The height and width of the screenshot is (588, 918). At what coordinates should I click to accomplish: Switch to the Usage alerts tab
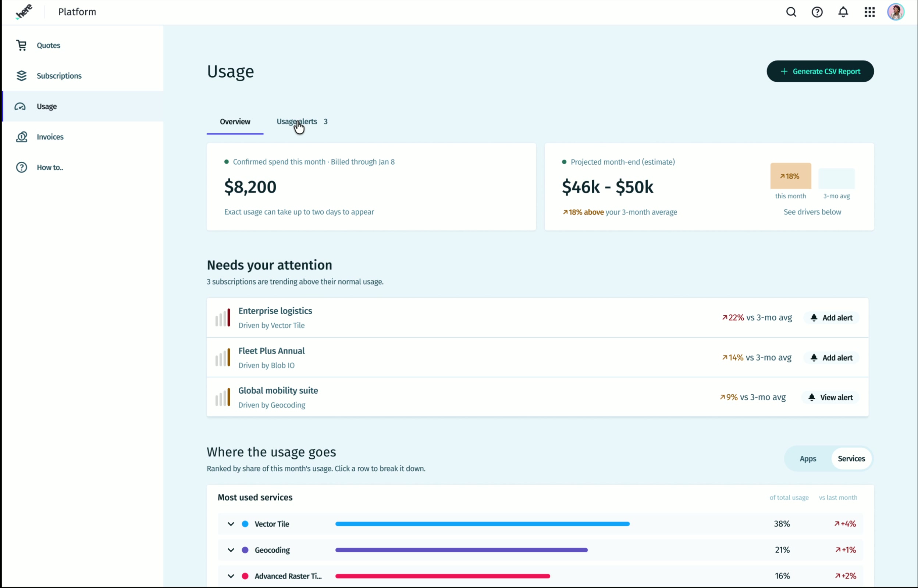click(302, 121)
